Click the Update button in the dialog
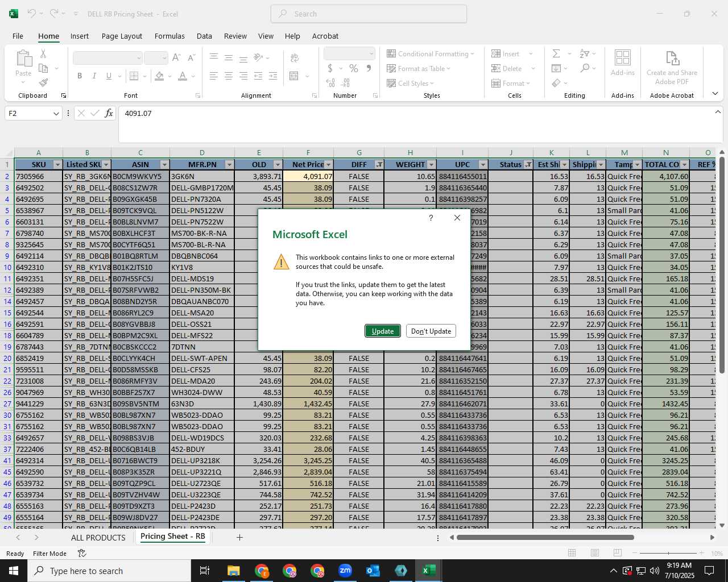The image size is (728, 582). tap(382, 331)
